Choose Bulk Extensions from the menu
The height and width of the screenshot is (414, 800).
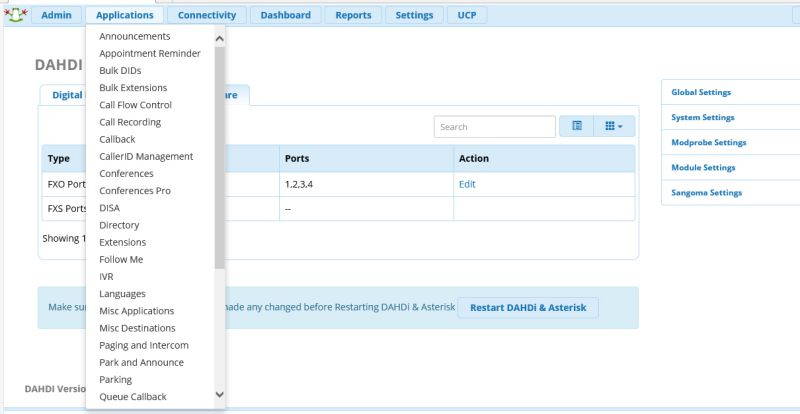[x=133, y=88]
